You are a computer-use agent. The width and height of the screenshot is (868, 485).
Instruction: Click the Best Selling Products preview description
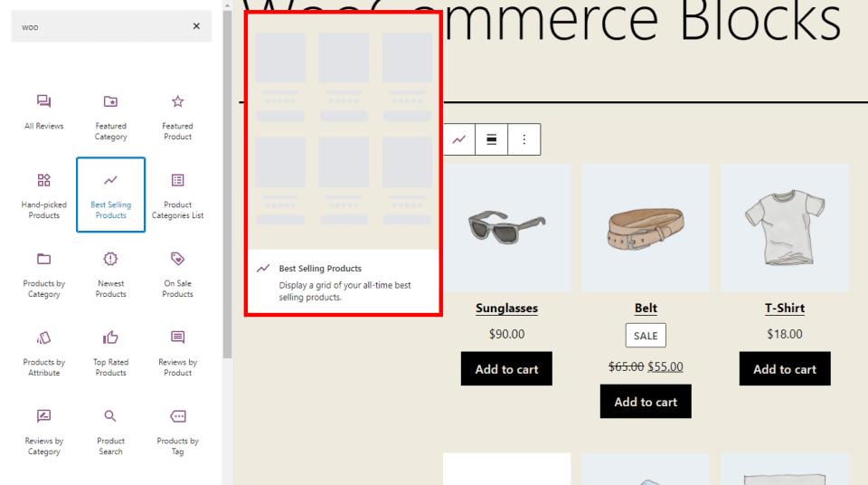(x=344, y=291)
